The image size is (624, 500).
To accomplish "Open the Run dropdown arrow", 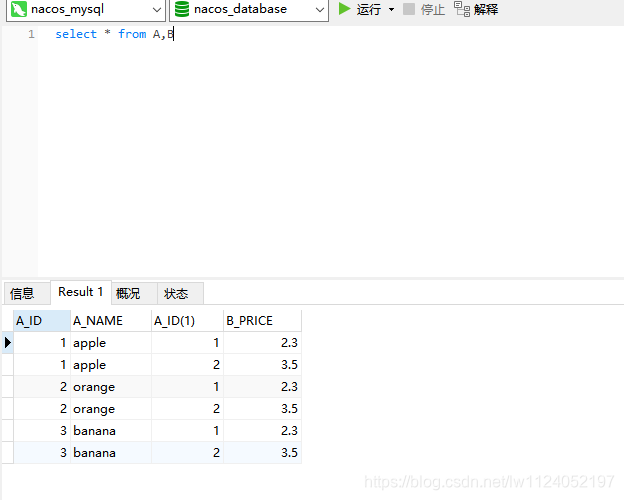I will [x=392, y=9].
